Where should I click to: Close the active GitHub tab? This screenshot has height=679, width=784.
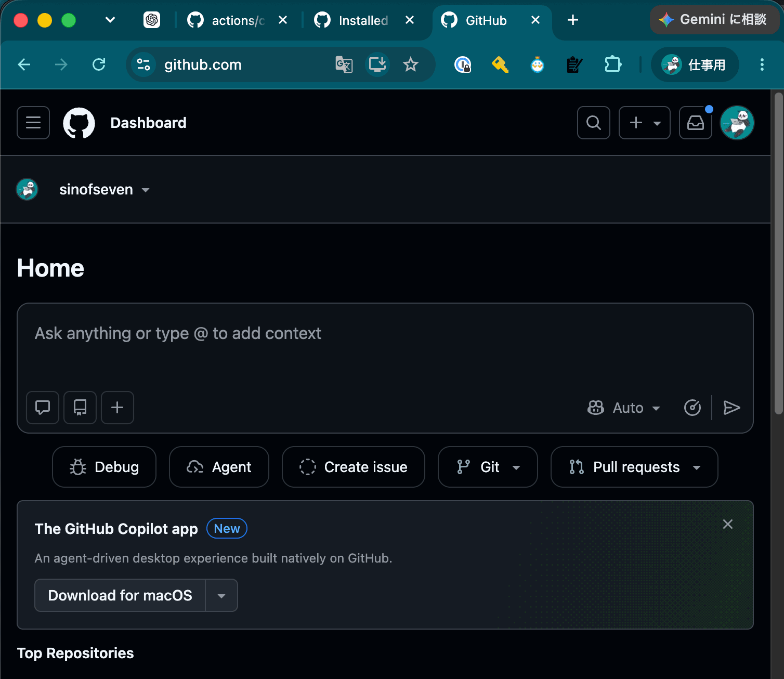coord(535,20)
